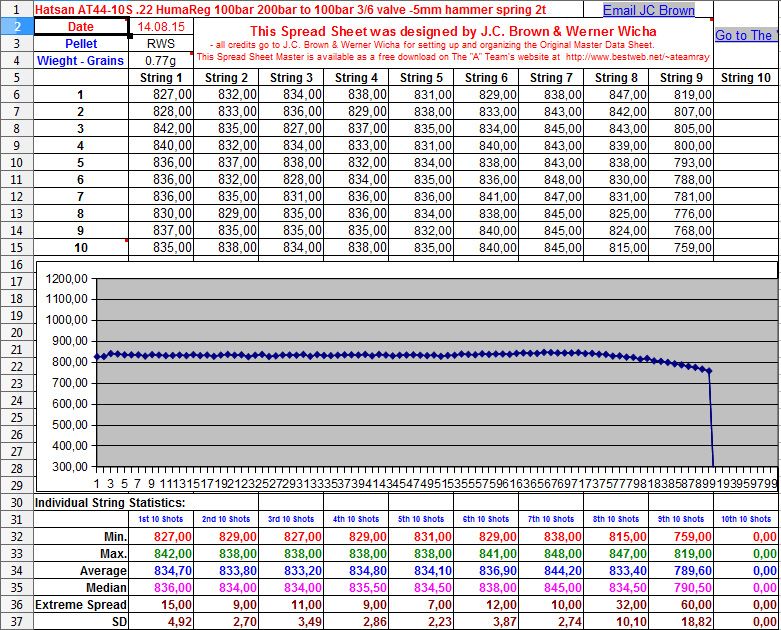
Task: Click the '1st 10 Shots' header
Action: click(160, 519)
